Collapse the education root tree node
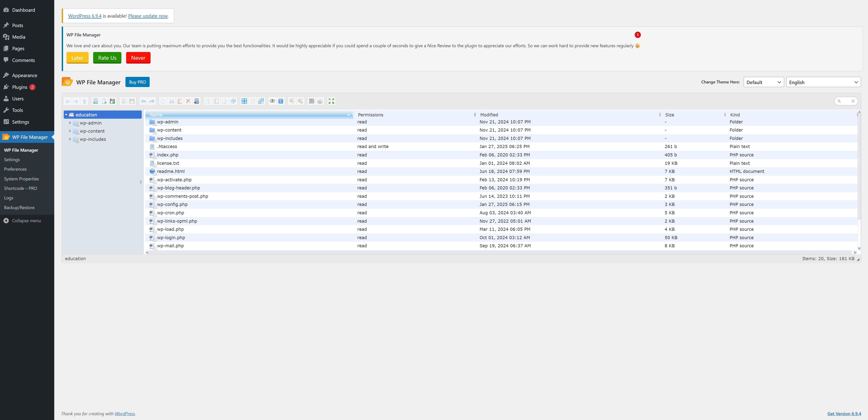 point(66,115)
